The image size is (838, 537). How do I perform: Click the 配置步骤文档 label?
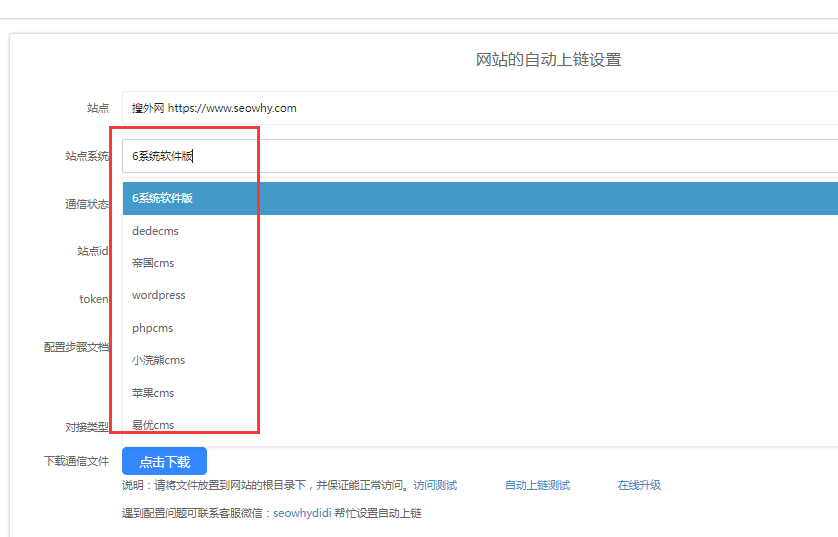coord(76,347)
